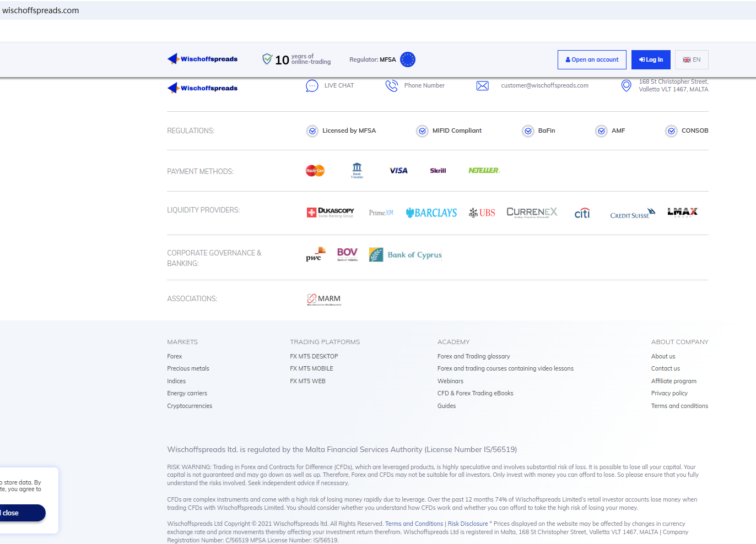Click the MARM association logo
The width and height of the screenshot is (756, 544).
point(324,299)
